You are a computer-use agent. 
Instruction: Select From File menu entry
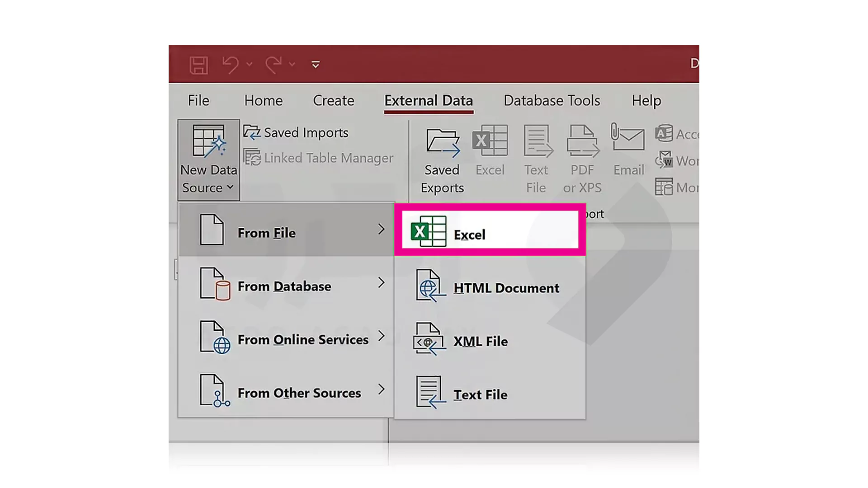click(x=286, y=230)
